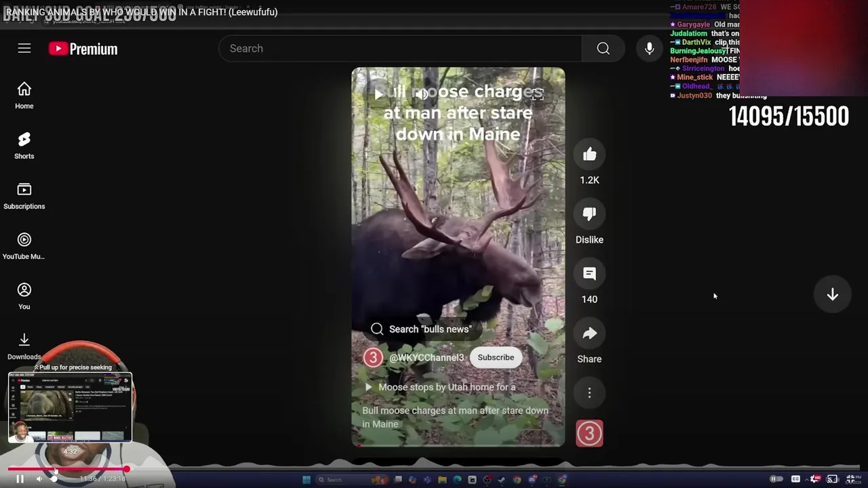Like the Short with thumbs up

(589, 155)
